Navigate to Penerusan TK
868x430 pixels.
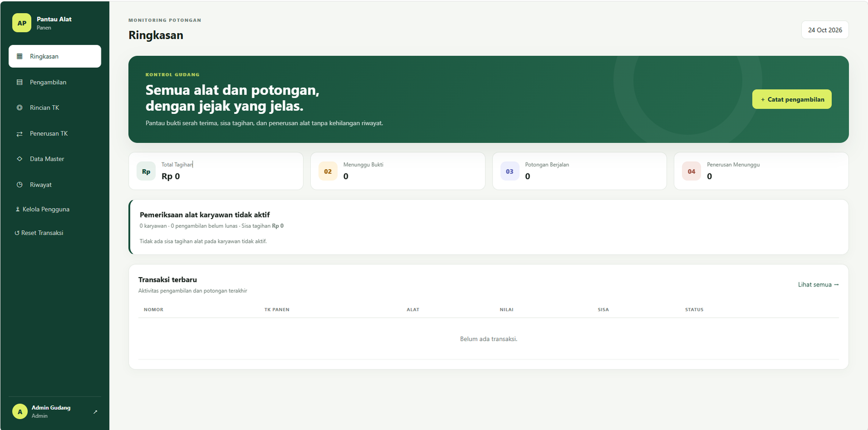[x=55, y=134]
